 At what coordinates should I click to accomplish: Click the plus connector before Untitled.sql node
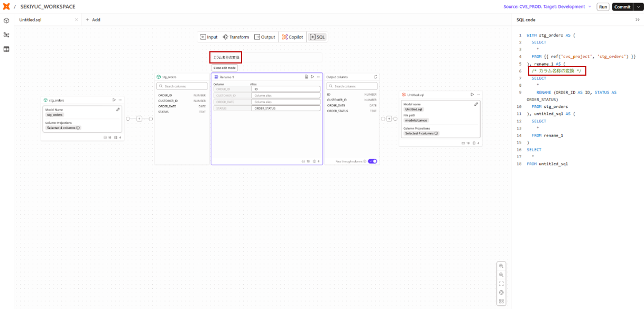tap(389, 119)
